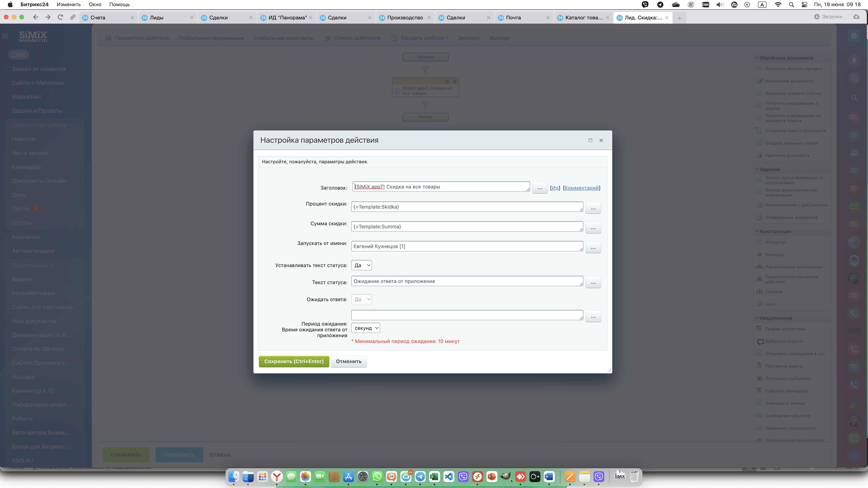This screenshot has width=868, height=488.
Task: Click the Spotlight search icon in menu bar
Action: click(791, 5)
